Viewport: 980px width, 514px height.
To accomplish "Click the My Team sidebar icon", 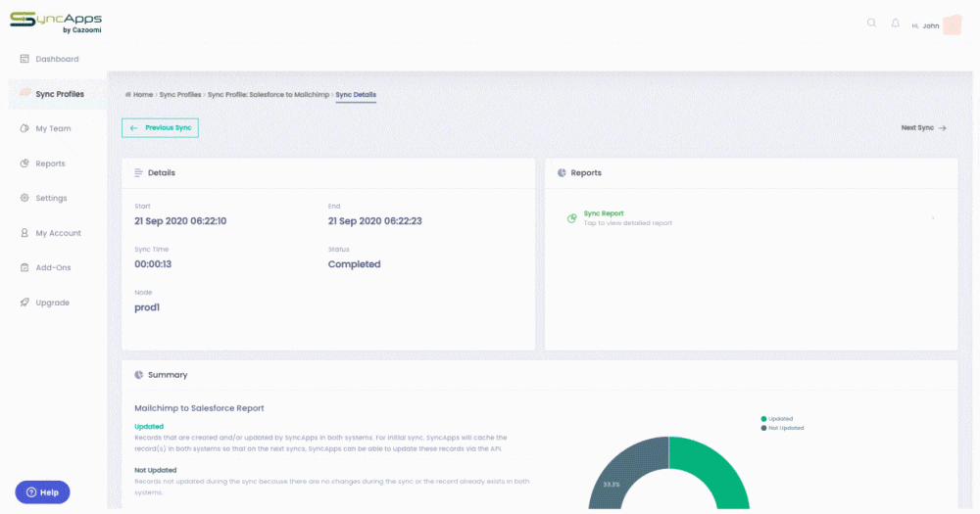I will [x=24, y=128].
